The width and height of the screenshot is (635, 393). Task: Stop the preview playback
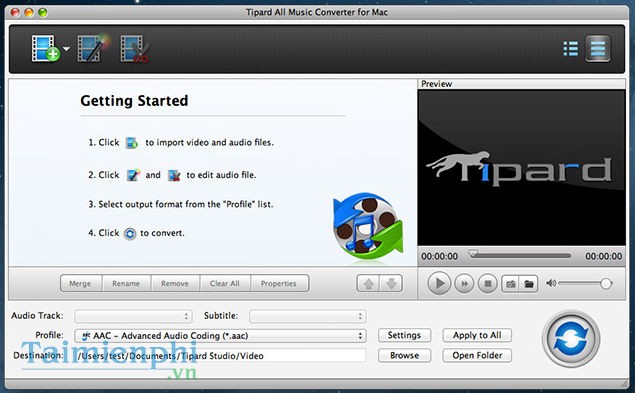(488, 284)
